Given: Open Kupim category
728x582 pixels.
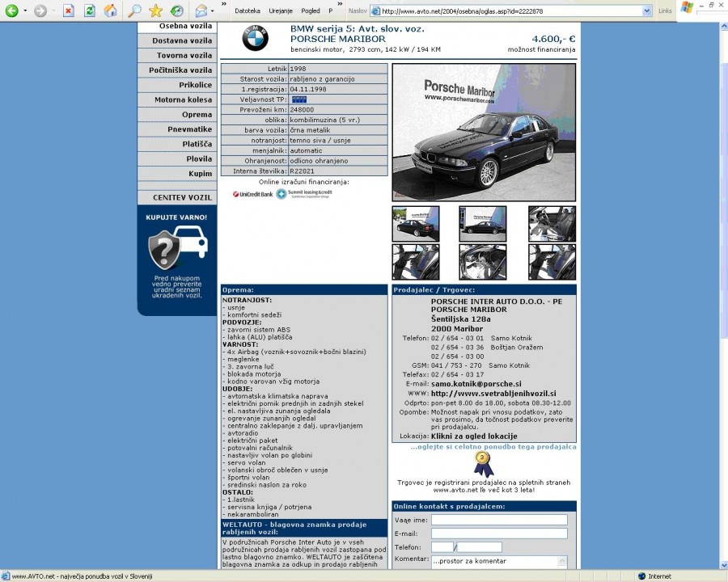Looking at the screenshot, I should [177, 174].
